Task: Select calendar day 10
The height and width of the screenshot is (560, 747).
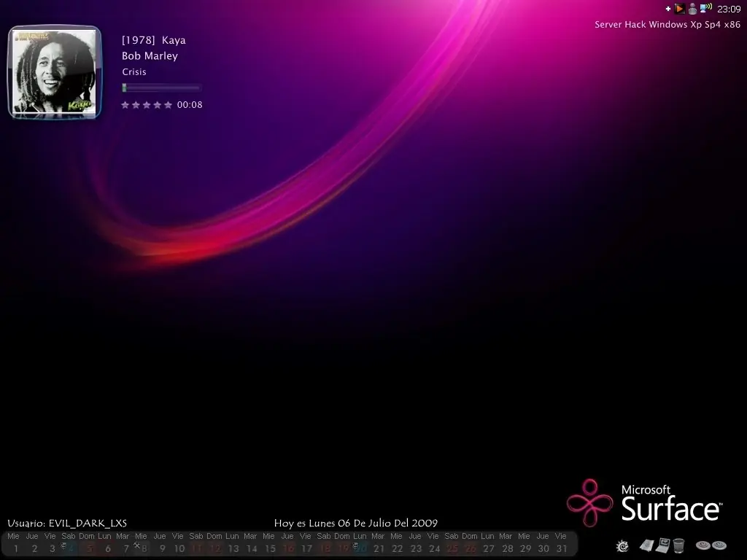Action: (x=179, y=548)
